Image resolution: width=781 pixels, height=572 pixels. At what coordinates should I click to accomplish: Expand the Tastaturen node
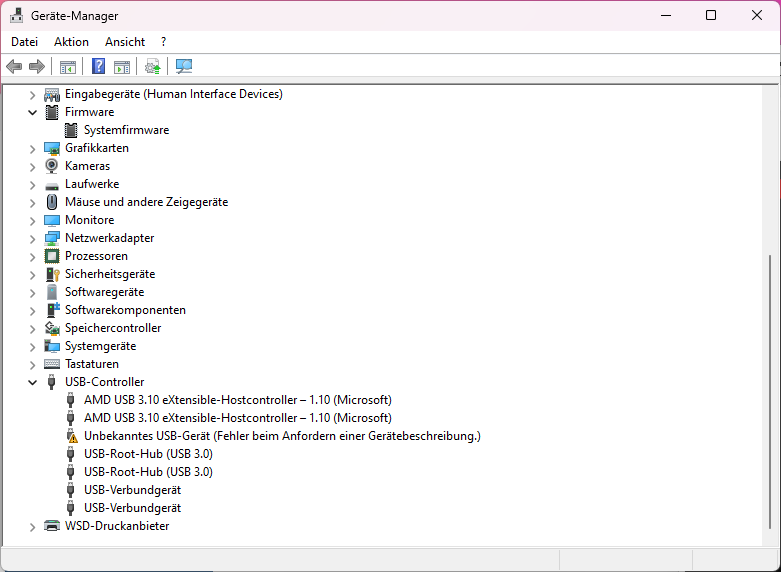[x=32, y=364]
